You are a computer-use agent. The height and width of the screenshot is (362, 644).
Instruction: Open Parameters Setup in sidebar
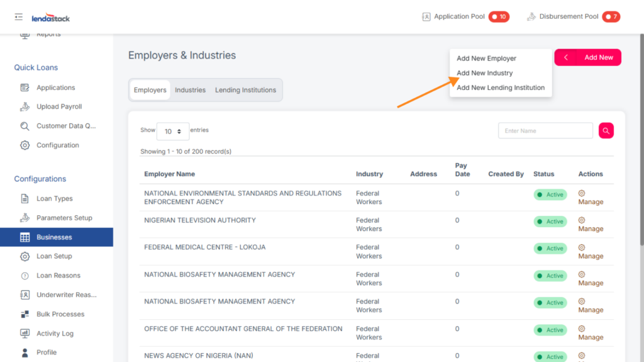64,218
